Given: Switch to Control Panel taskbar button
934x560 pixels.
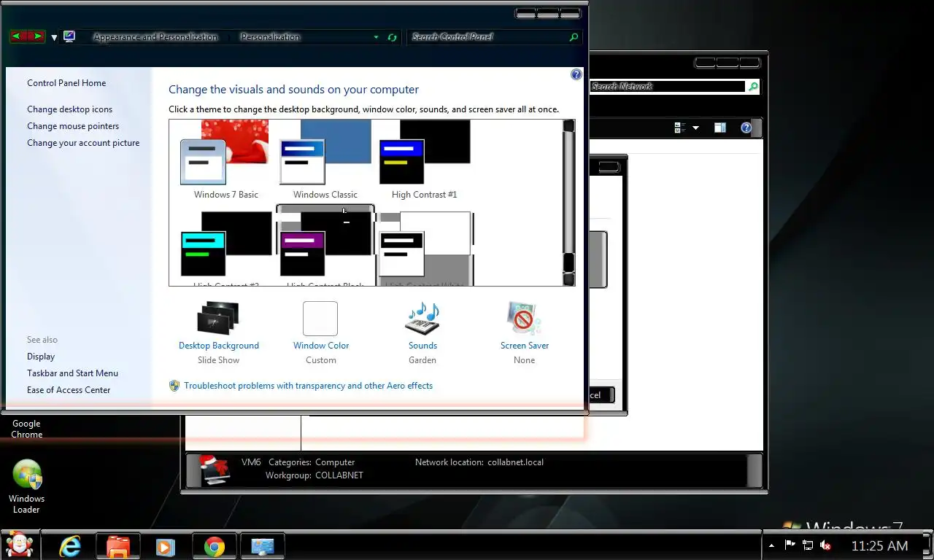Looking at the screenshot, I should click(x=262, y=546).
